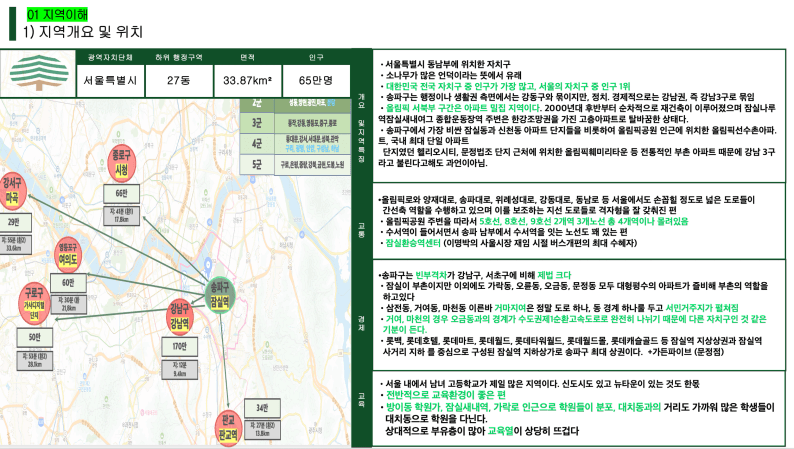Click the '하위 행정구역' table header
Viewport: 794px width, 449px height.
(179, 57)
